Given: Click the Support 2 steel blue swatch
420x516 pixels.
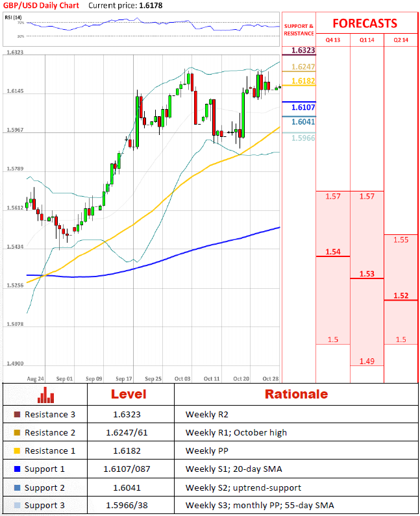Looking at the screenshot, I should point(17,487).
